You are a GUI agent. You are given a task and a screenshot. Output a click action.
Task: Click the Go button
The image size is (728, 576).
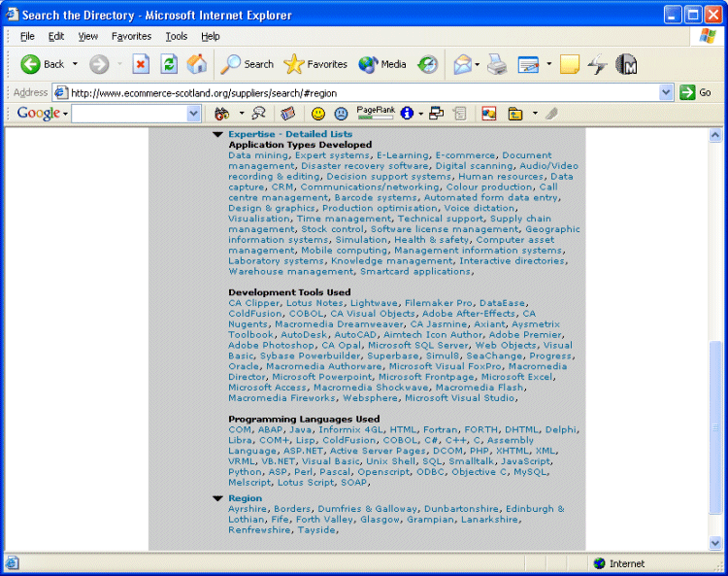(x=696, y=92)
